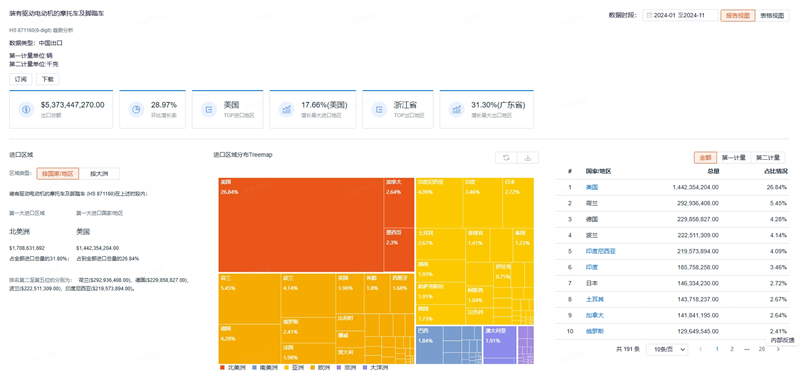800x378 pixels.
Task: Toggle the 北美洲 legend item
Action: [233, 368]
